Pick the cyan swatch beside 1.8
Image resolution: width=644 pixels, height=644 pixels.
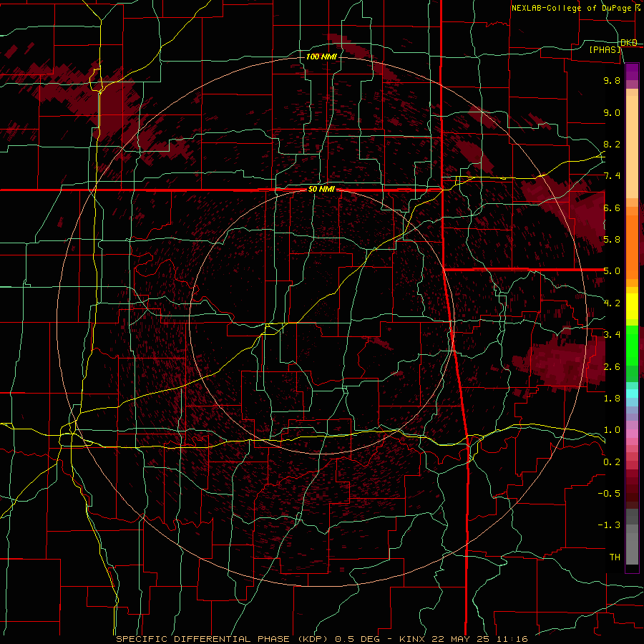(x=632, y=394)
